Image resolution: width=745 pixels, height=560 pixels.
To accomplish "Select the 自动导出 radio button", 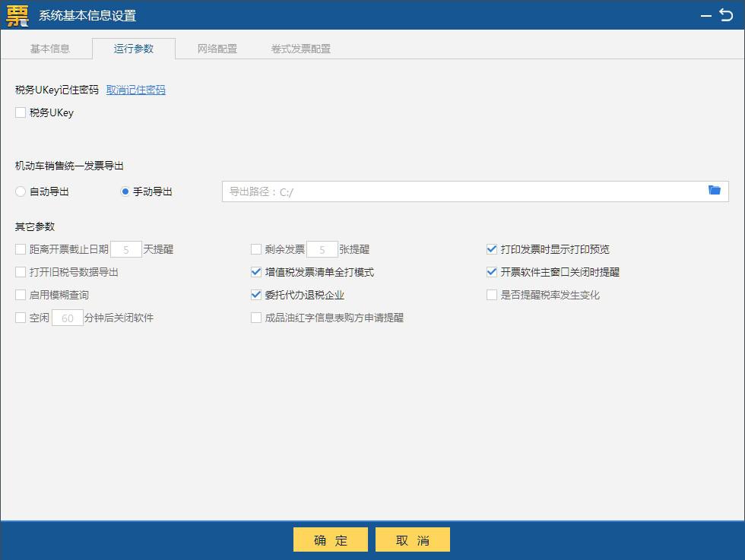I will click(x=20, y=191).
